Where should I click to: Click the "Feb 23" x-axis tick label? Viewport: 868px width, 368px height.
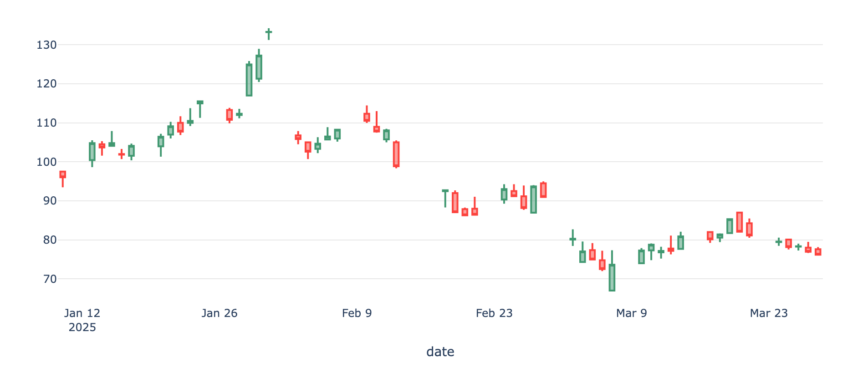(494, 313)
